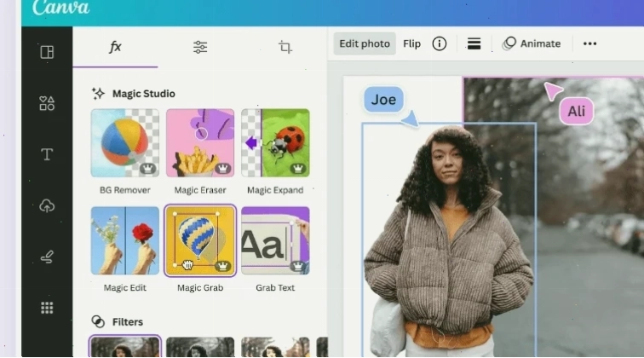
Task: Open the Draw tool sidebar icon
Action: click(47, 257)
